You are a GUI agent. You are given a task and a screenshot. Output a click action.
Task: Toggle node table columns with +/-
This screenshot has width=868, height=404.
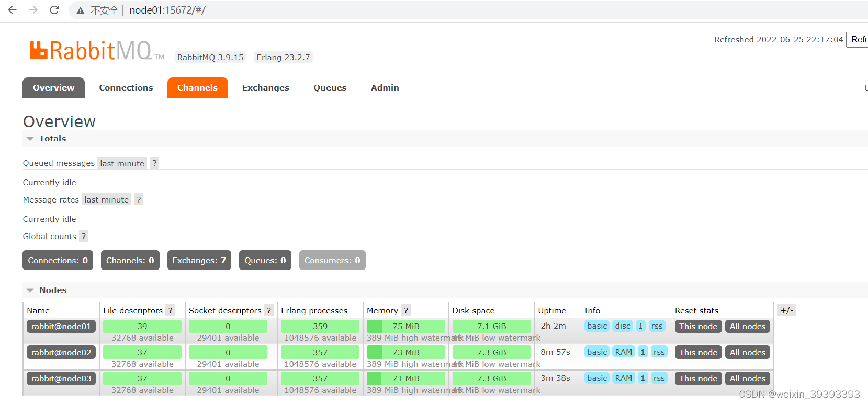pos(787,310)
